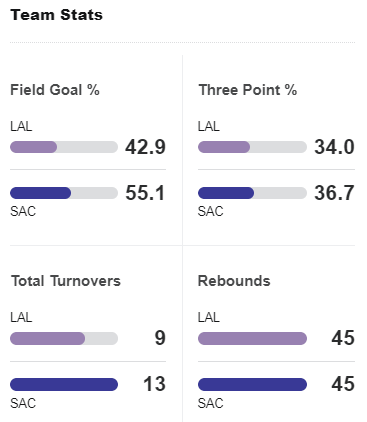Click the Team Stats heading
The height and width of the screenshot is (422, 367).
[x=56, y=15]
